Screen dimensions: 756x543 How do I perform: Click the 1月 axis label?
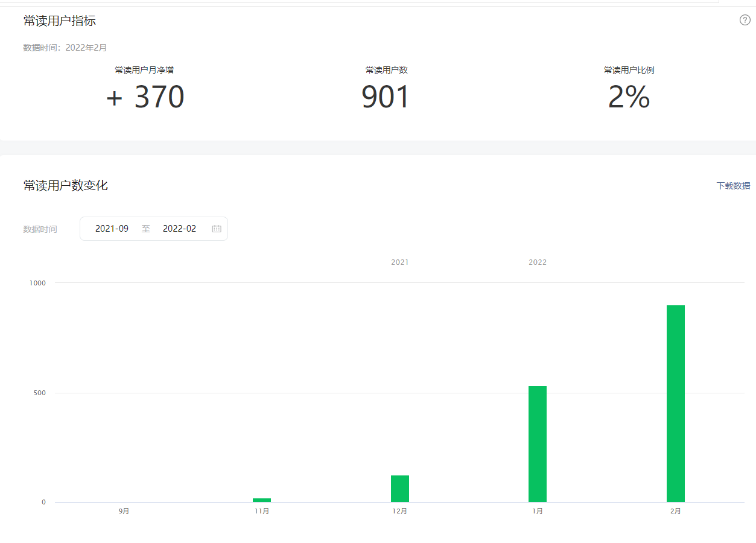click(x=538, y=511)
